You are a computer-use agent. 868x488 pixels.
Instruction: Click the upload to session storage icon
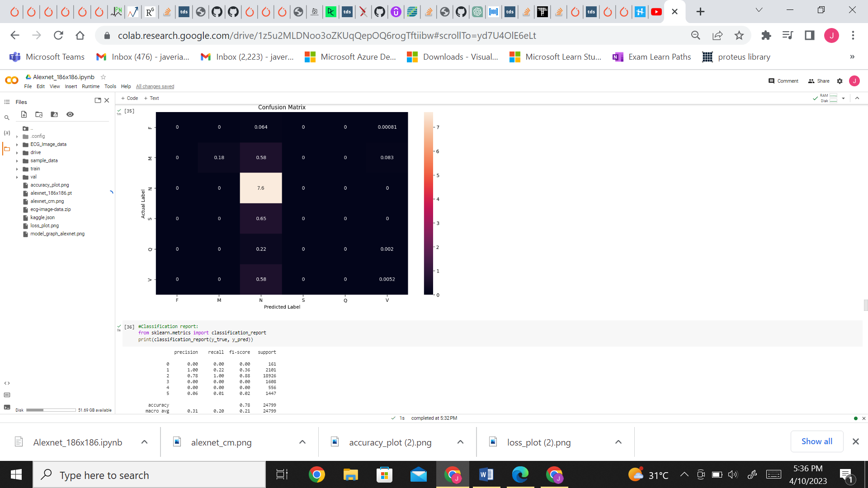[24, 114]
